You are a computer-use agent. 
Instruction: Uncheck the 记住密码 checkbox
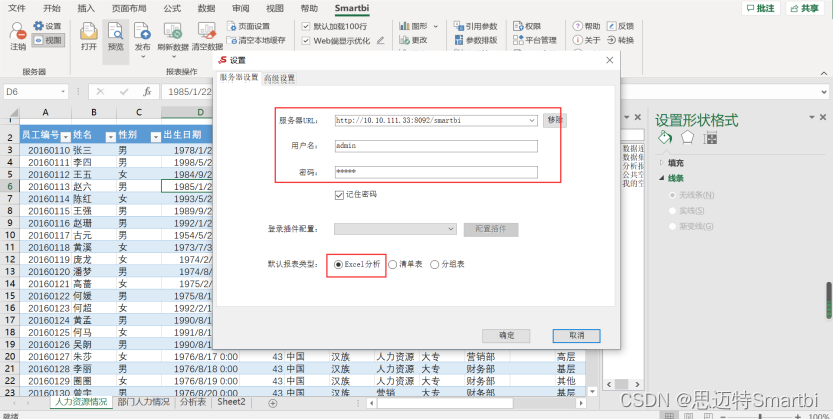click(339, 195)
